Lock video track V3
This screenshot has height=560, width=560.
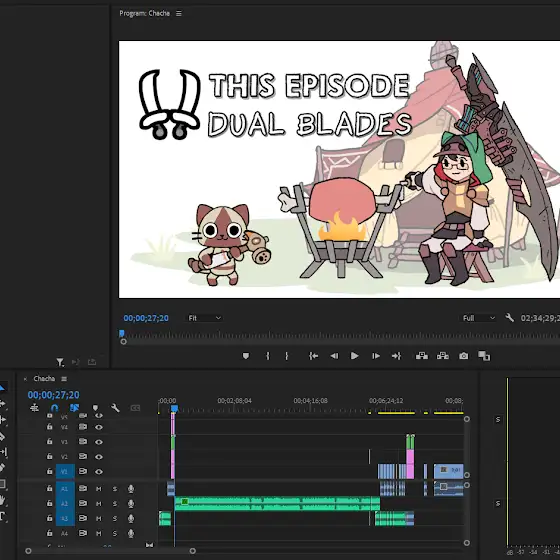[50, 441]
